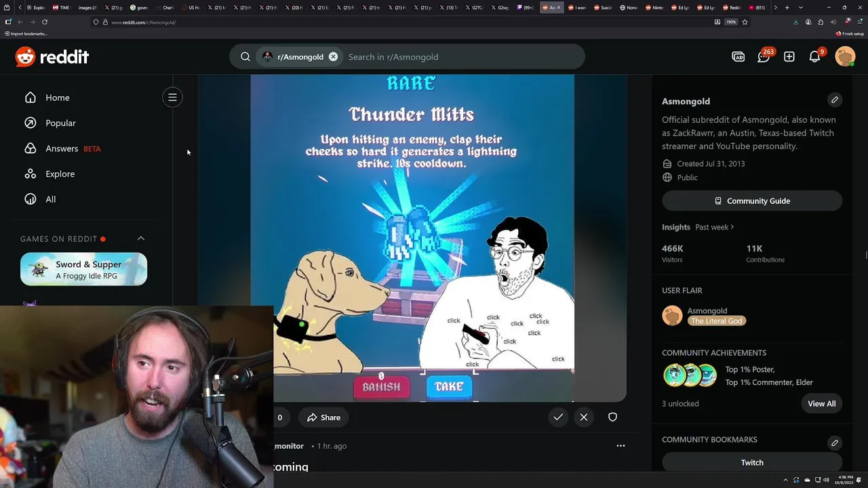Screen dimensions: 868x488
Task: Switch to the YouTube (651) browser tab
Action: [x=757, y=7]
